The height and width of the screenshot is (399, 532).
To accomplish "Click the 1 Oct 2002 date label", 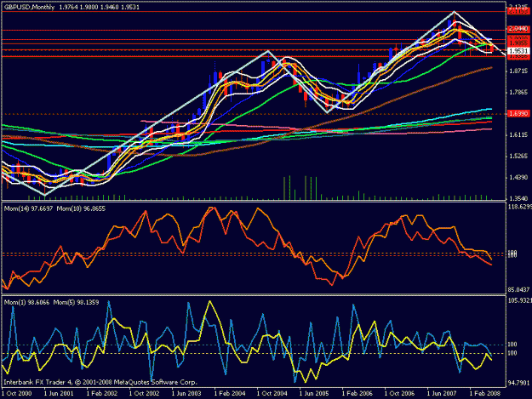I will [x=144, y=394].
